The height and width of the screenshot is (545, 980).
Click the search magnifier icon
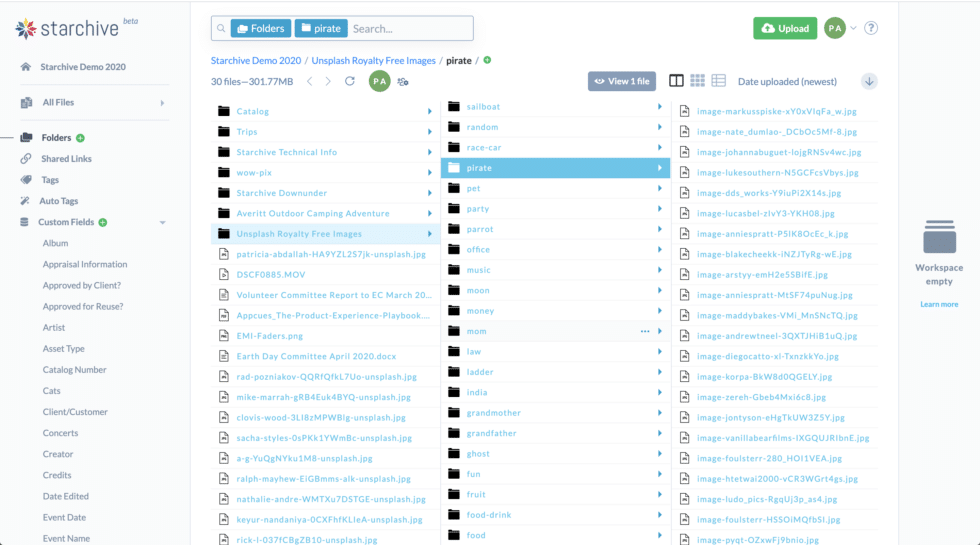pos(221,28)
